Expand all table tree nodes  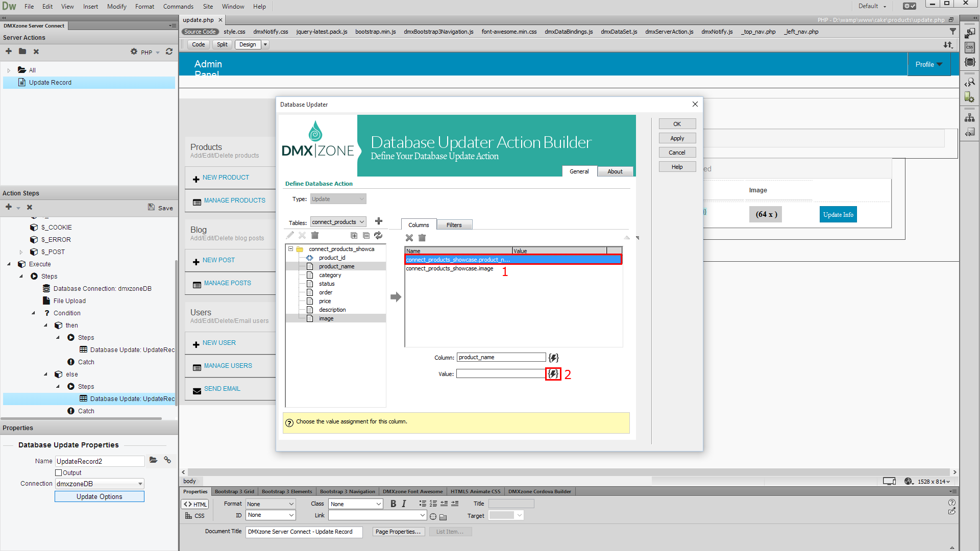click(x=354, y=235)
